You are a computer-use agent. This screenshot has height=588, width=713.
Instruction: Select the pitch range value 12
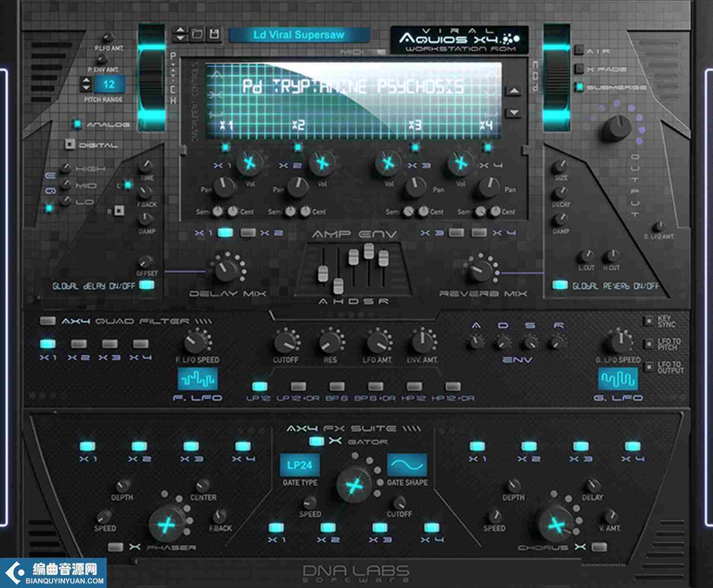click(109, 84)
